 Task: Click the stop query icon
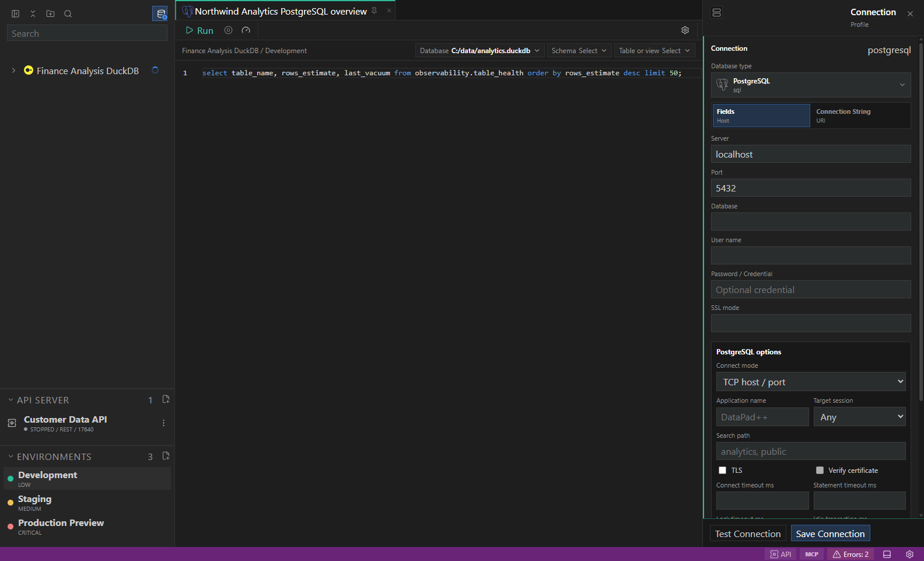229,30
